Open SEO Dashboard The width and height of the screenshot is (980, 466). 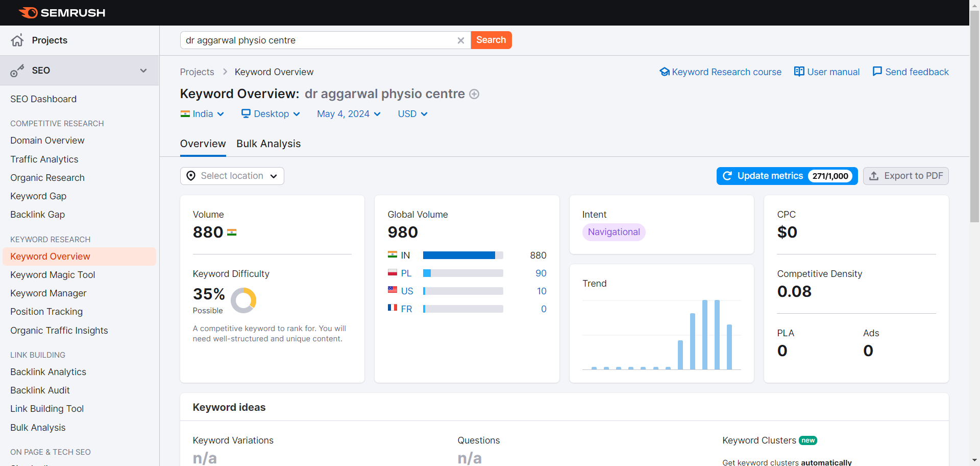43,99
